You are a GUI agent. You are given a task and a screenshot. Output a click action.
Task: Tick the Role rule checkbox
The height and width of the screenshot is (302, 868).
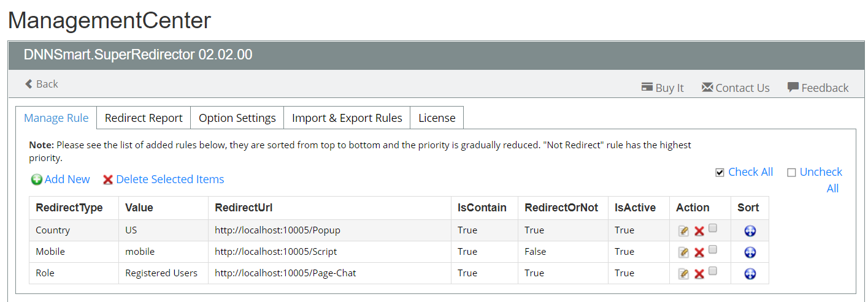[713, 271]
